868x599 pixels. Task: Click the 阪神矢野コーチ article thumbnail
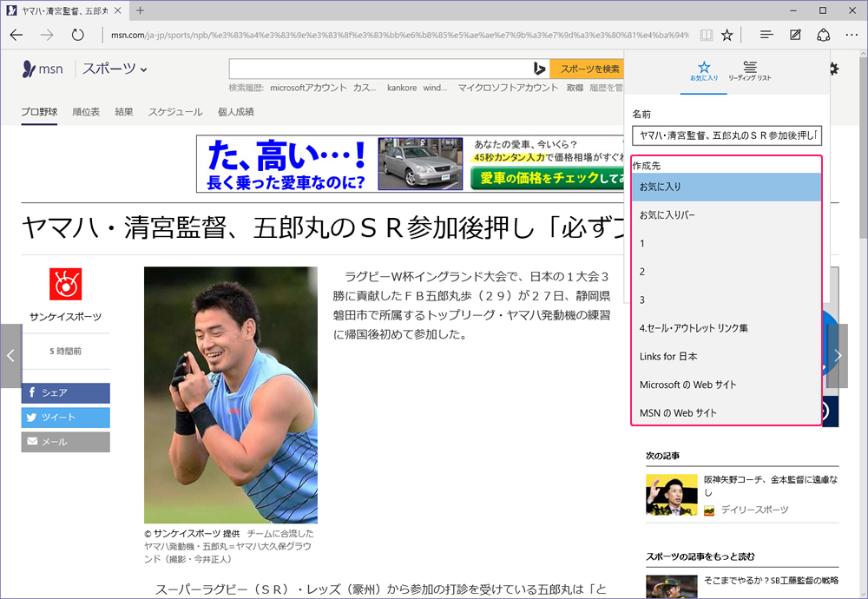point(672,494)
